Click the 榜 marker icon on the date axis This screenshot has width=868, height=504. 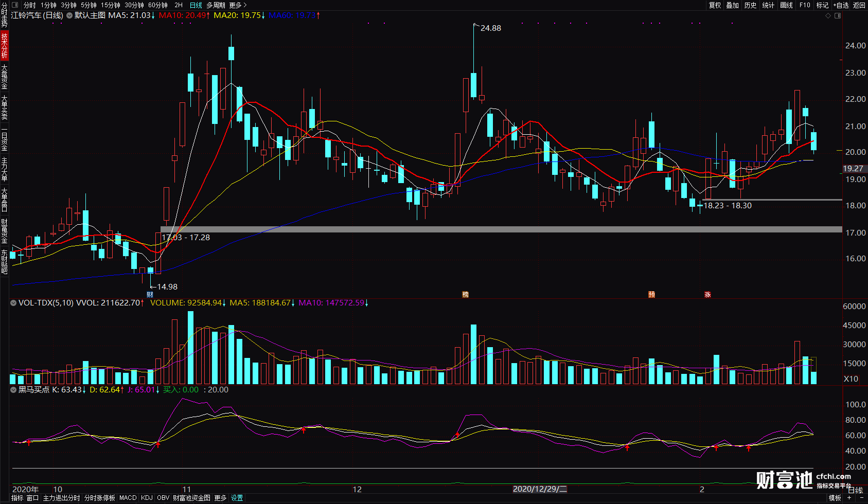[465, 295]
